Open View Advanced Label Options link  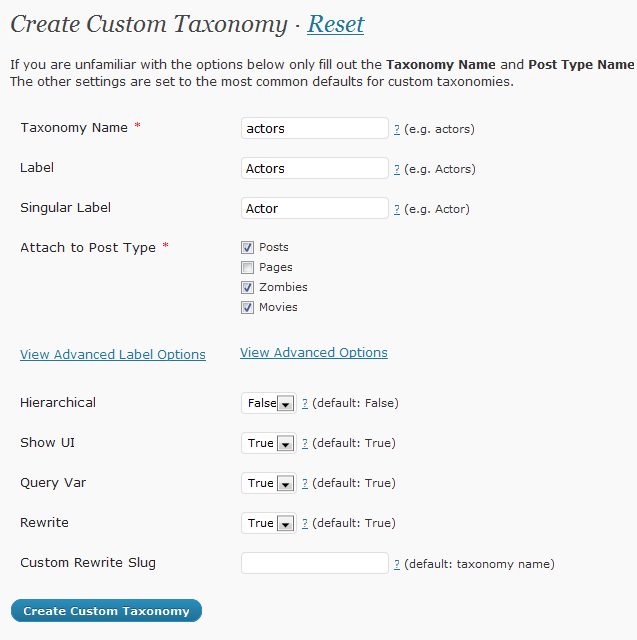click(x=113, y=354)
